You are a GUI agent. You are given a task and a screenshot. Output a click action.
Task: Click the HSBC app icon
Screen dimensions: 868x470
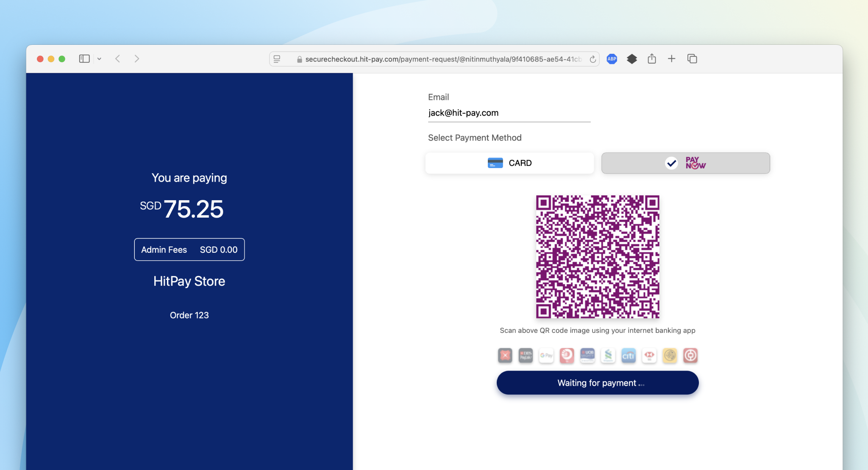(649, 356)
